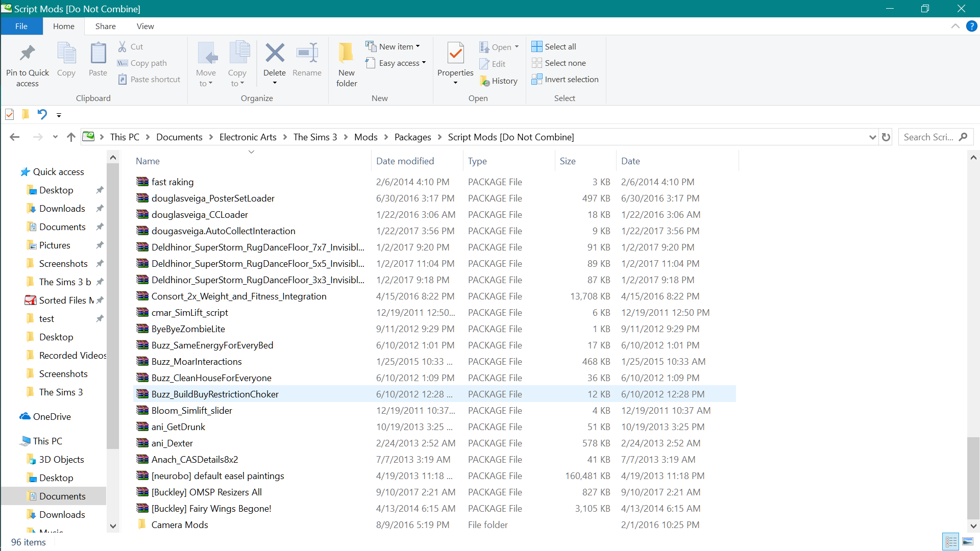Image resolution: width=980 pixels, height=551 pixels.
Task: Click the Cut scissors icon
Action: click(x=122, y=46)
